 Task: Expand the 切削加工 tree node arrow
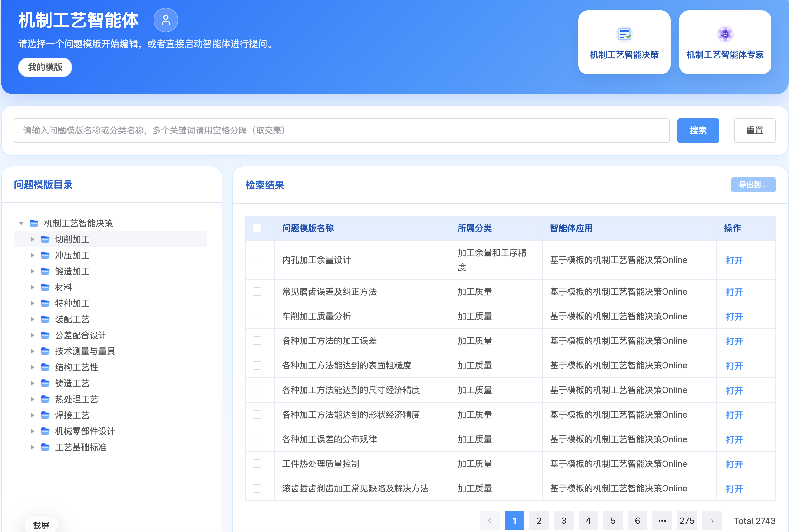(33, 239)
